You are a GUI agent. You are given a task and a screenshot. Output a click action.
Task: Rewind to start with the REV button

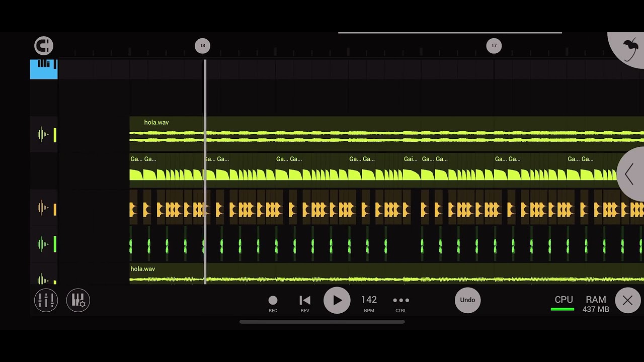pos(305,303)
